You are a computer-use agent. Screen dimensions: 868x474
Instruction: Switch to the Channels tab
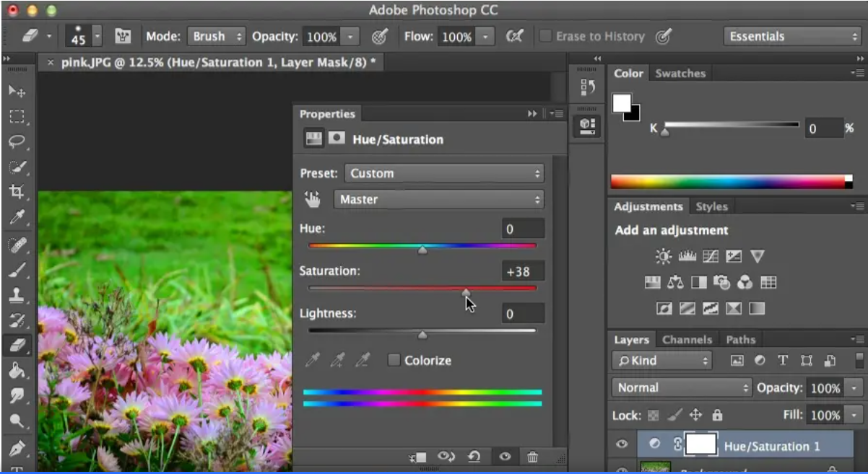click(687, 339)
